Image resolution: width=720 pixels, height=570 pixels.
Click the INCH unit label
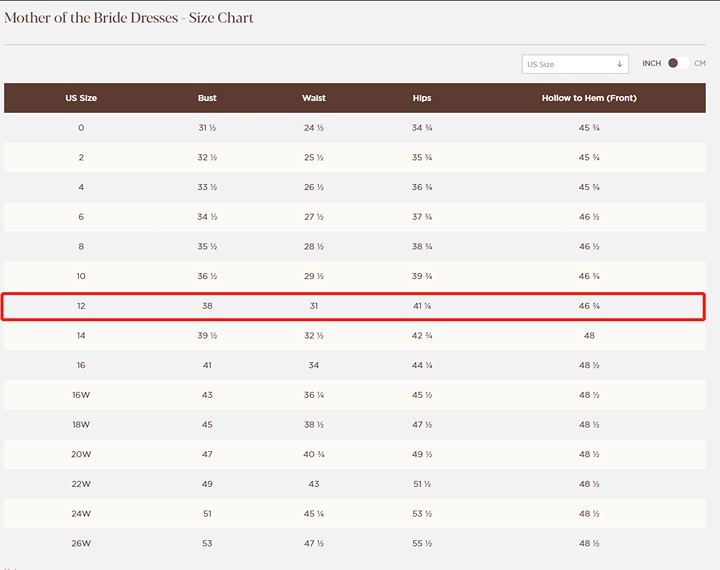click(652, 63)
